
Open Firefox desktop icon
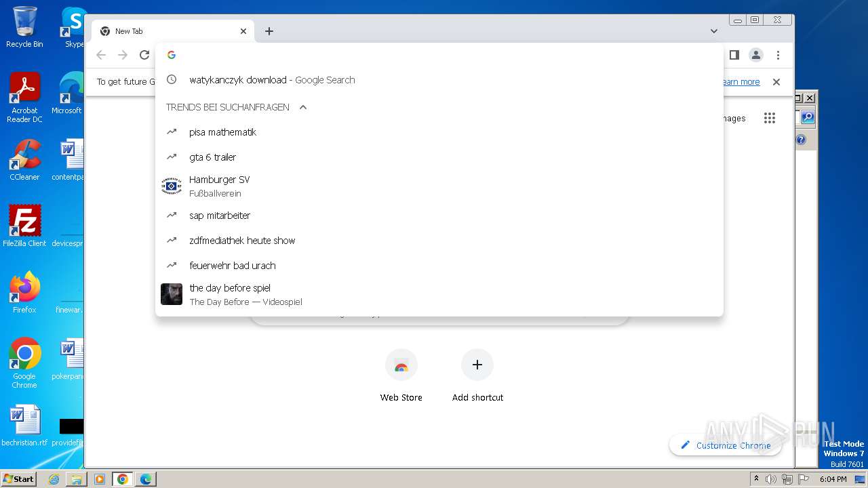(24, 293)
